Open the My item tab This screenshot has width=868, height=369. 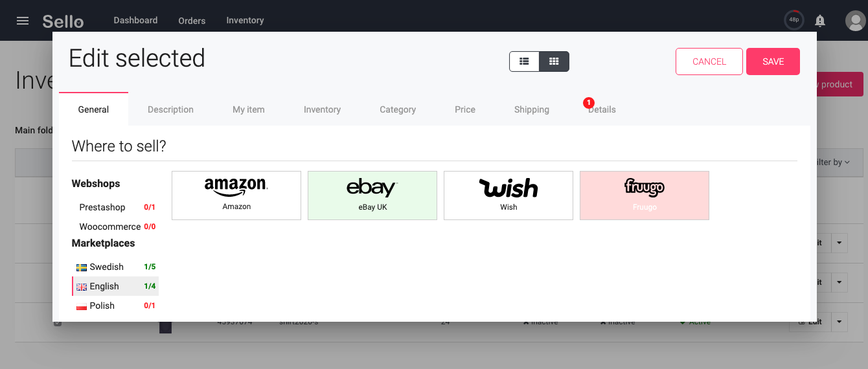point(249,109)
